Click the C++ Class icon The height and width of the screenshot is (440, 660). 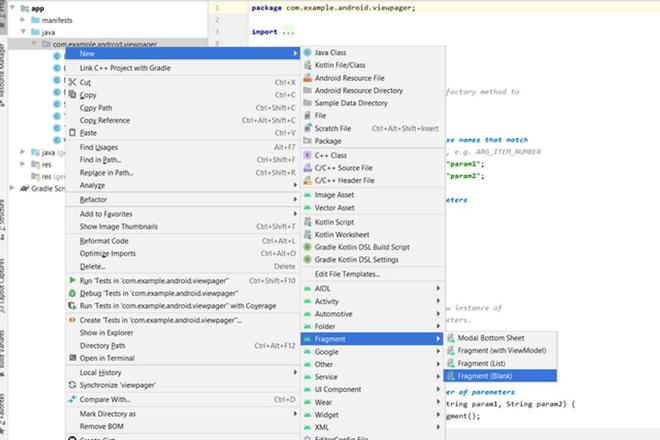point(307,156)
